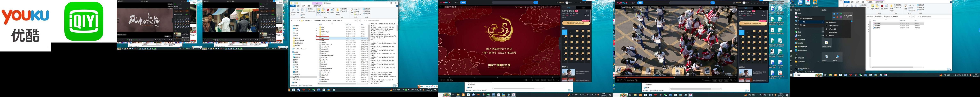Click the Microsoft Store tile in Start menu
Screen dimensions: 980x97
pyautogui.click(x=827, y=42)
